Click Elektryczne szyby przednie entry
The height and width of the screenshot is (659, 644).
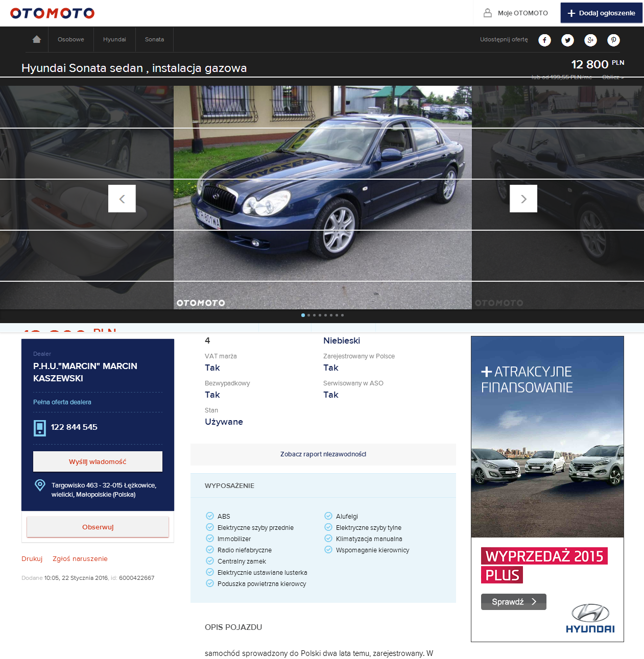255,528
